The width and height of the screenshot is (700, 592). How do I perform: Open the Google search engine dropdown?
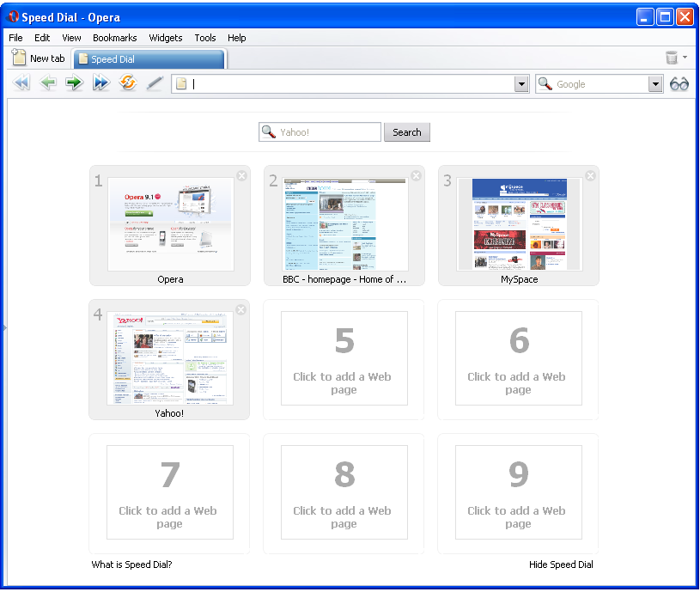[655, 84]
